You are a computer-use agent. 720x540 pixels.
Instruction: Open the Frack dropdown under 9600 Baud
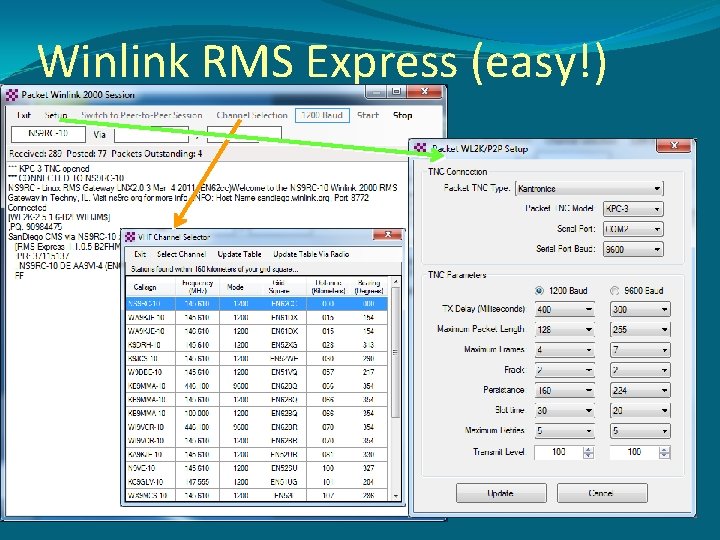[640, 370]
